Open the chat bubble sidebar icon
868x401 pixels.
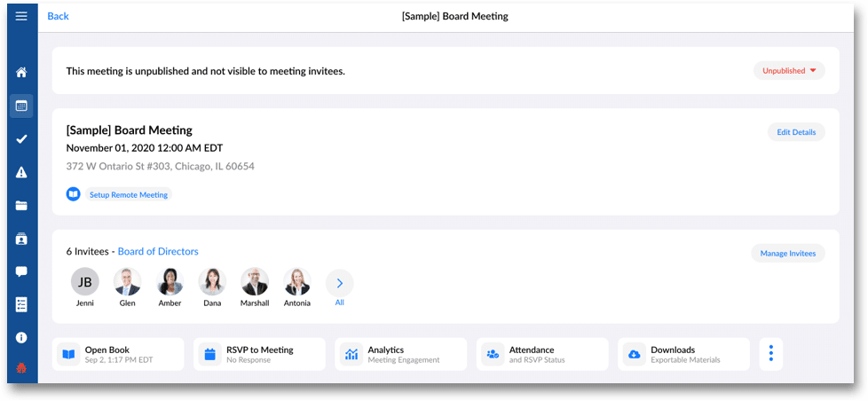pyautogui.click(x=21, y=271)
